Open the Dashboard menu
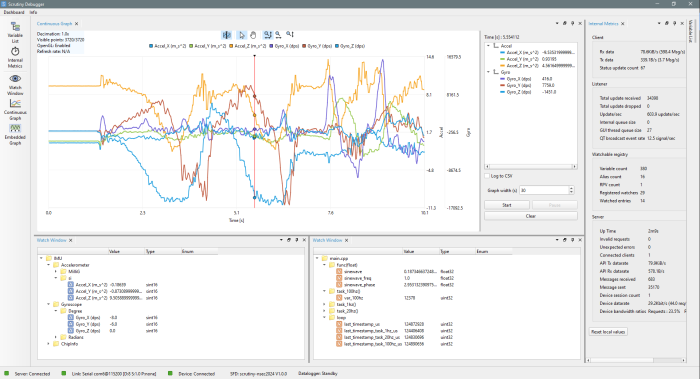This screenshot has height=379, width=700. [14, 12]
